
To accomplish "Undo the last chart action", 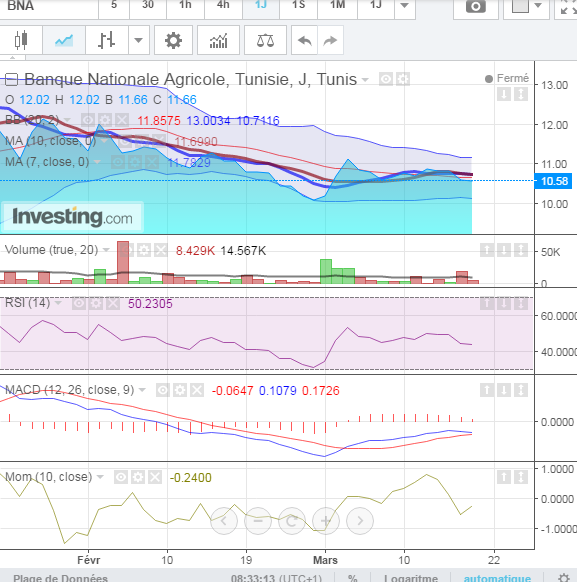I will tap(304, 40).
